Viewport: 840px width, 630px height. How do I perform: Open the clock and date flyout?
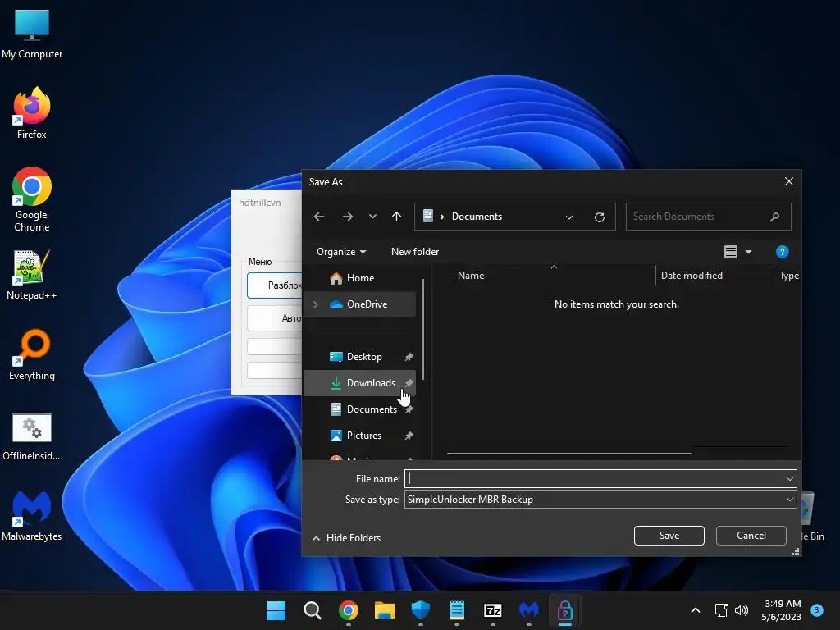[x=782, y=610]
